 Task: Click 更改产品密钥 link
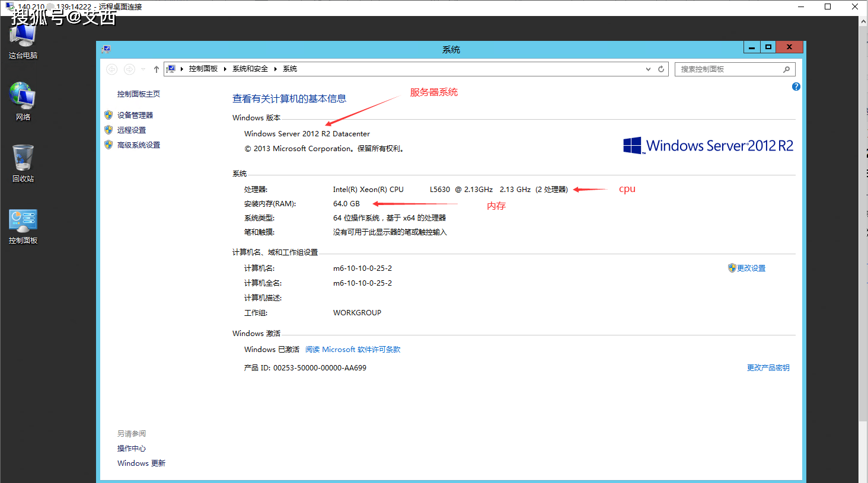click(x=768, y=367)
